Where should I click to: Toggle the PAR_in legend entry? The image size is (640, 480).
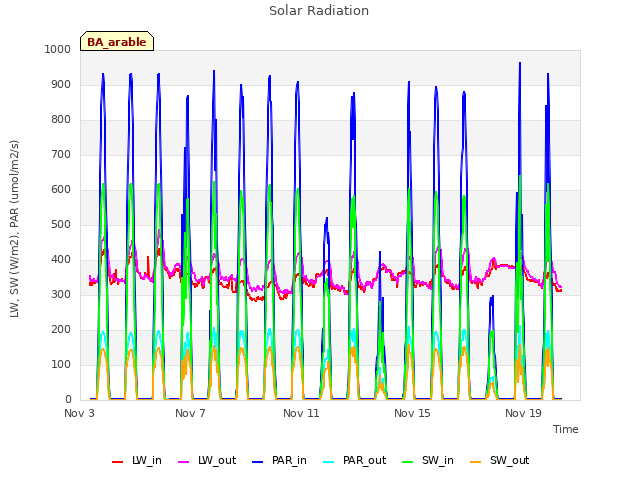279,461
